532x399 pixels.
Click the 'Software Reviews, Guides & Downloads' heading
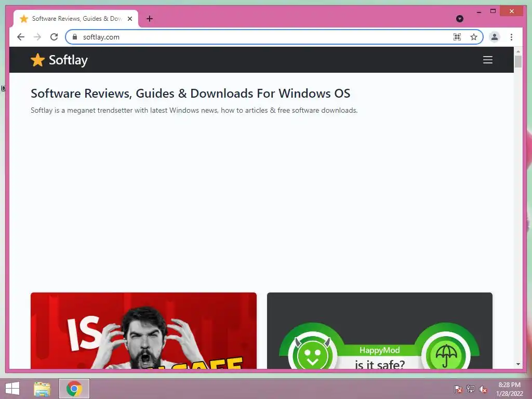point(190,94)
